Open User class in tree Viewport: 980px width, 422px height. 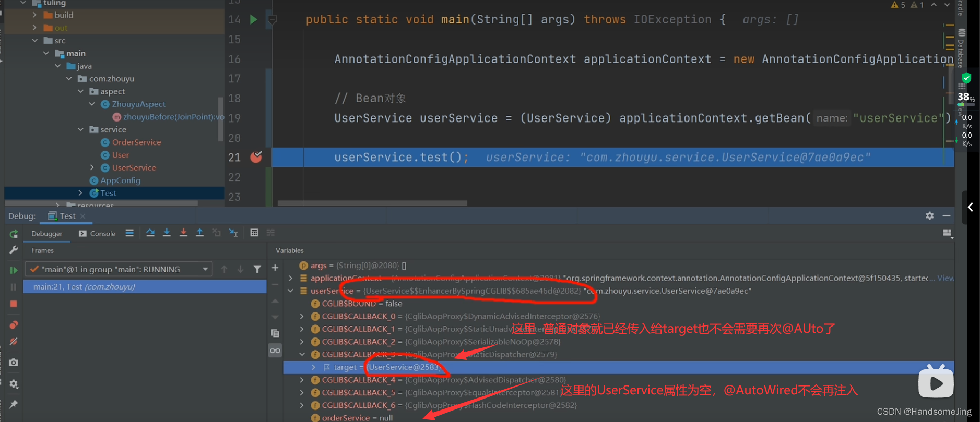pos(120,155)
